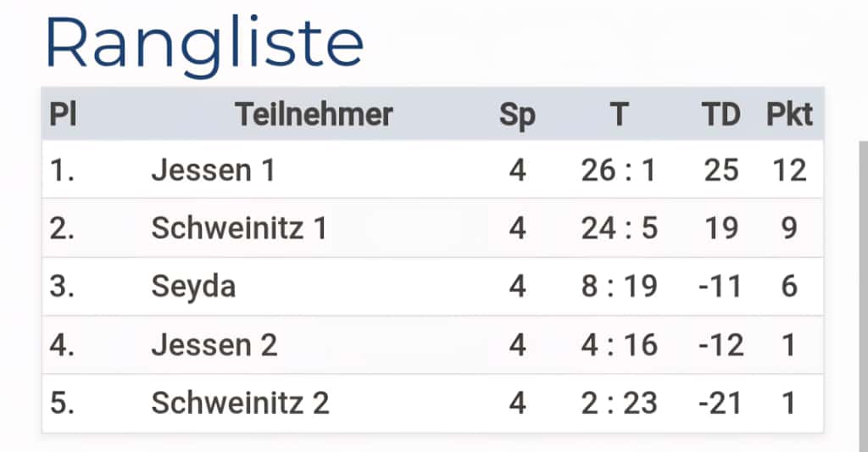Click the 26 : 1 goals cell
868x452 pixels.
tap(620, 170)
